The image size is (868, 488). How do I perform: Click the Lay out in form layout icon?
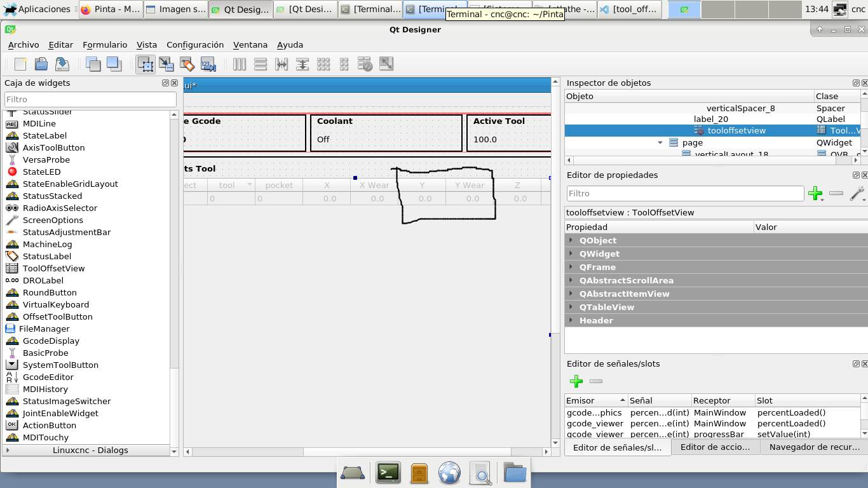point(344,64)
